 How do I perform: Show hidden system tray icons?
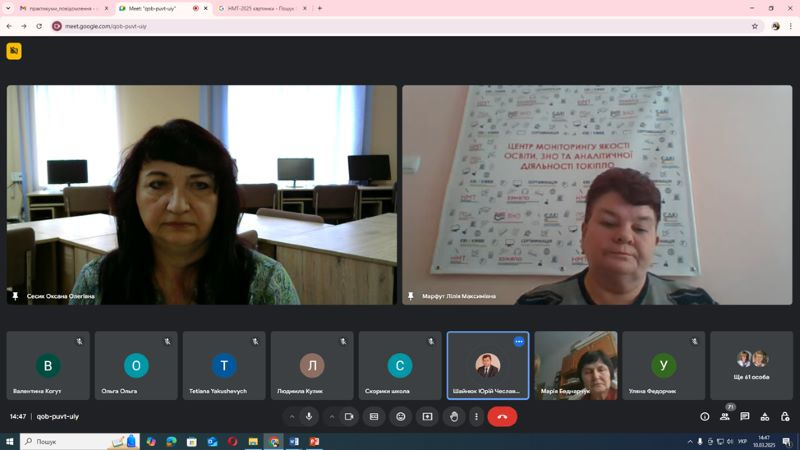[690, 441]
